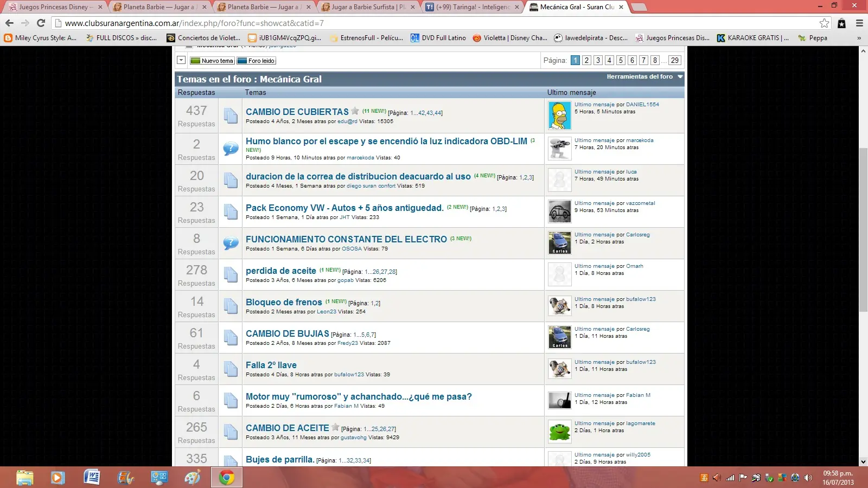
Task: Open the Bujes de parrilla topic
Action: click(x=280, y=459)
